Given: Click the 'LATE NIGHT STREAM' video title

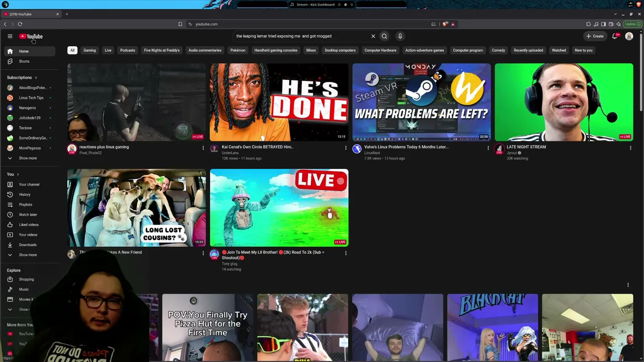Looking at the screenshot, I should pos(526,147).
